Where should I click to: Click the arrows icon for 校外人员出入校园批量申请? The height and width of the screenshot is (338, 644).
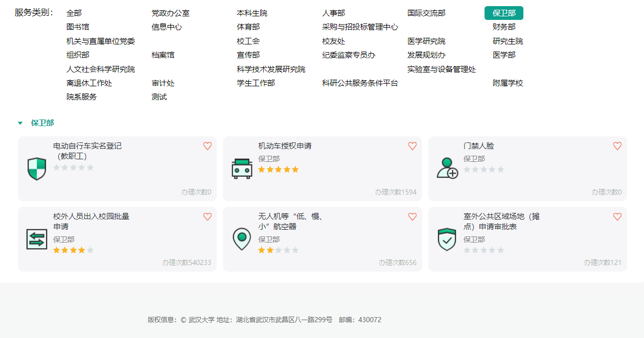(x=37, y=239)
